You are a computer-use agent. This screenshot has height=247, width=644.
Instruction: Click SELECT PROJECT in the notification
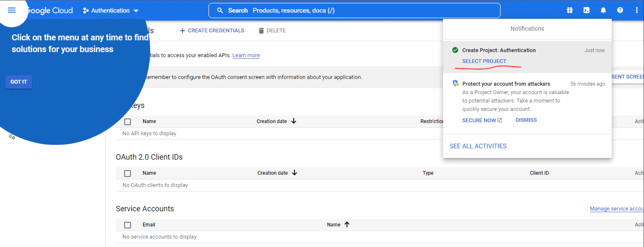(x=484, y=61)
